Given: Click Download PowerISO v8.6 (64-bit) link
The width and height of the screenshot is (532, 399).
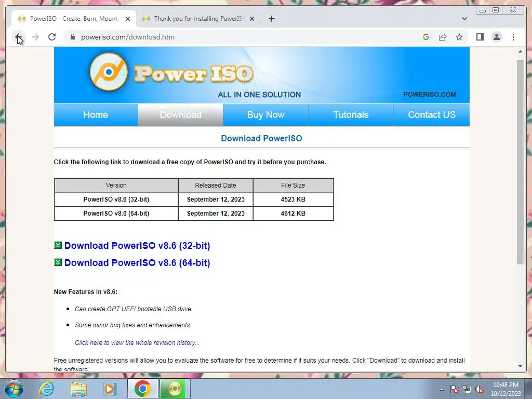Looking at the screenshot, I should [137, 263].
